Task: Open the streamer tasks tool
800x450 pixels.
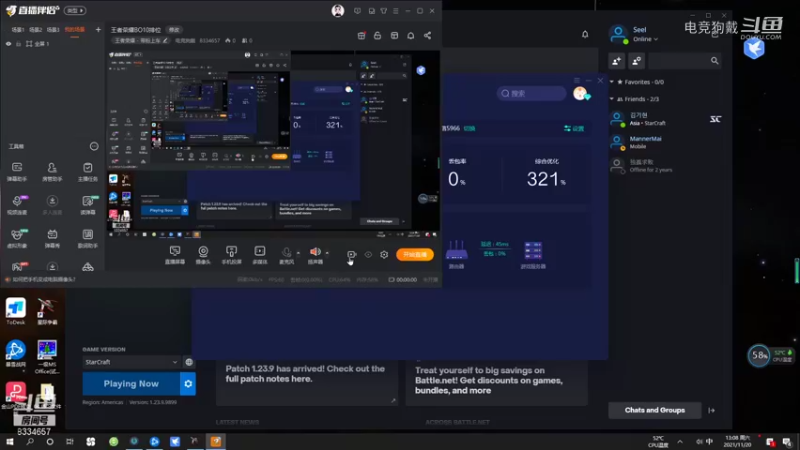Action: click(x=87, y=172)
